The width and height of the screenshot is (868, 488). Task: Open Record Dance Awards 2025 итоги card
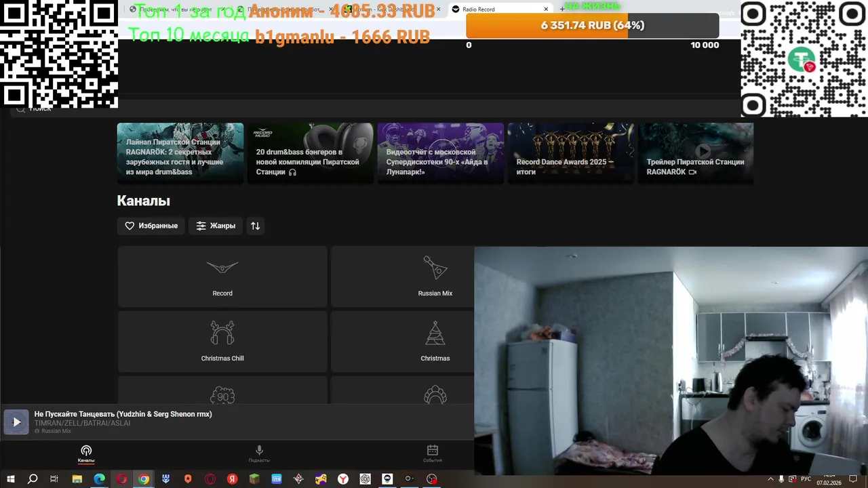(571, 153)
